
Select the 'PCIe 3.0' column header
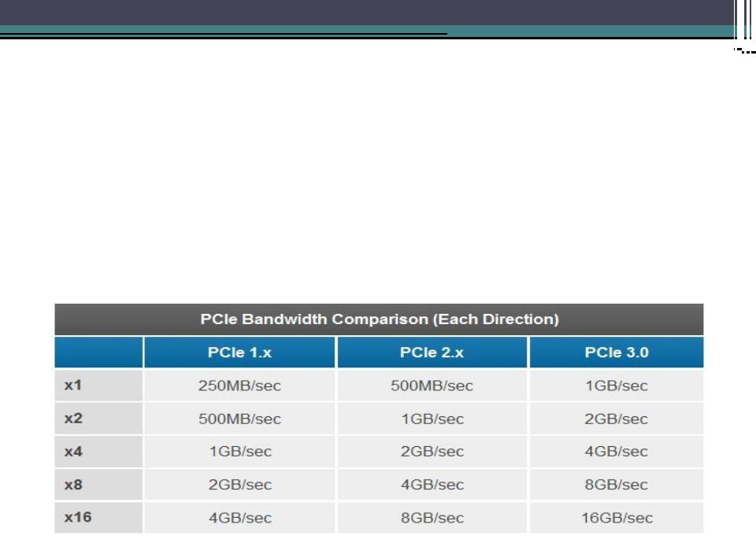pos(617,353)
